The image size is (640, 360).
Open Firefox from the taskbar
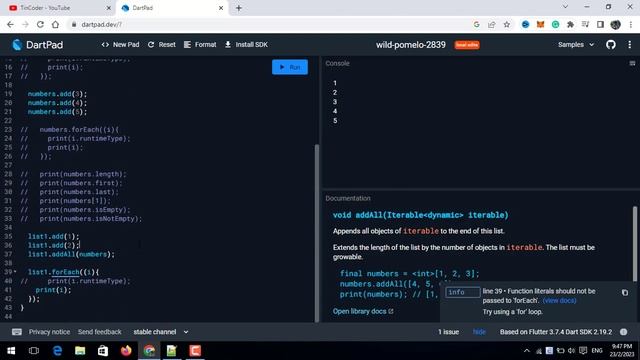coord(126,351)
